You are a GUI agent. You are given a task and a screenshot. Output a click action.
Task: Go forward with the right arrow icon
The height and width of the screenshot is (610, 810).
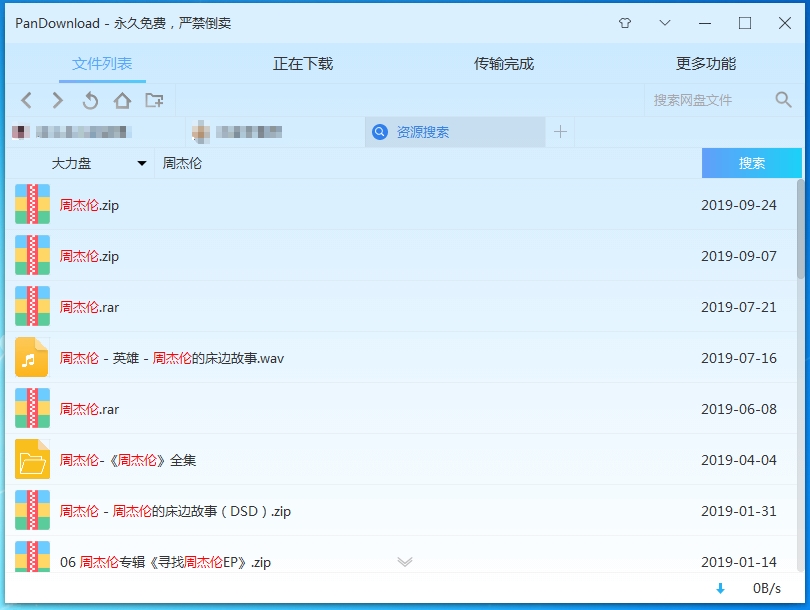pos(57,100)
